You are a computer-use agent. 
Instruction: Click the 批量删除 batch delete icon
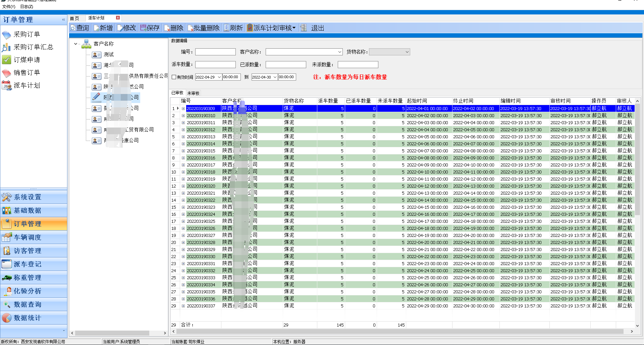[190, 28]
